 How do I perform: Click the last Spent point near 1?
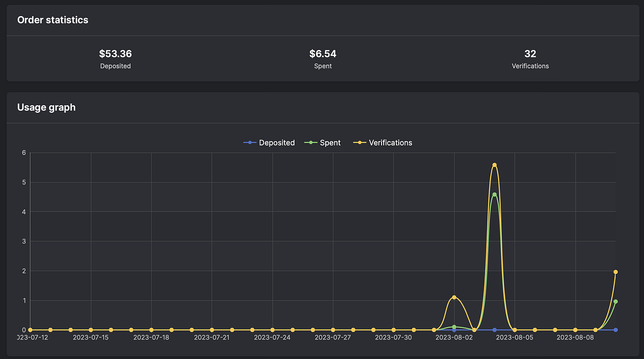616,302
